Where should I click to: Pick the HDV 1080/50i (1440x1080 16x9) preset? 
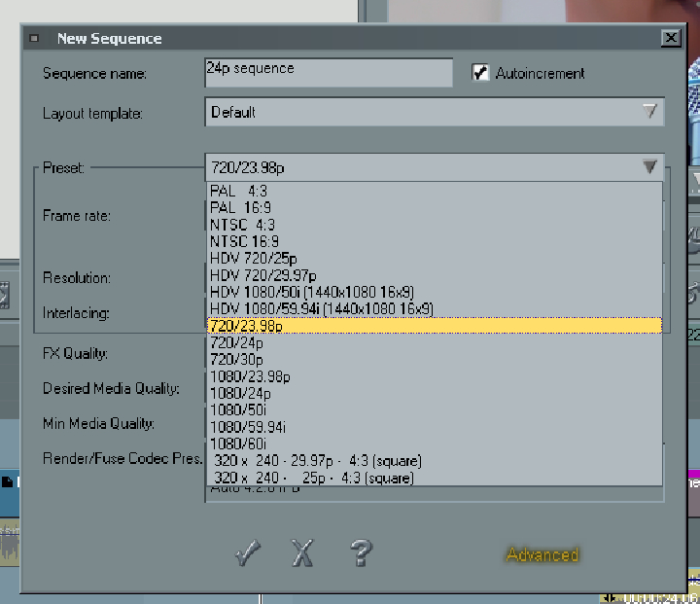311,292
